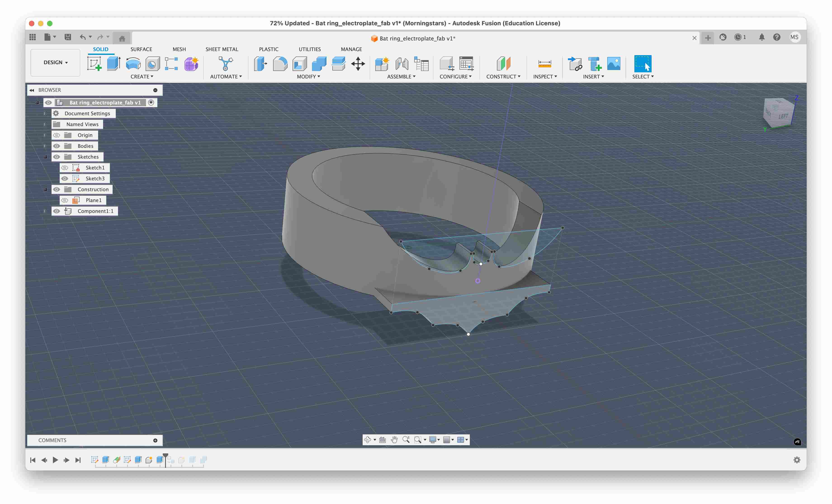Toggle visibility of Construction folder
This screenshot has height=504, width=832.
pos(56,189)
